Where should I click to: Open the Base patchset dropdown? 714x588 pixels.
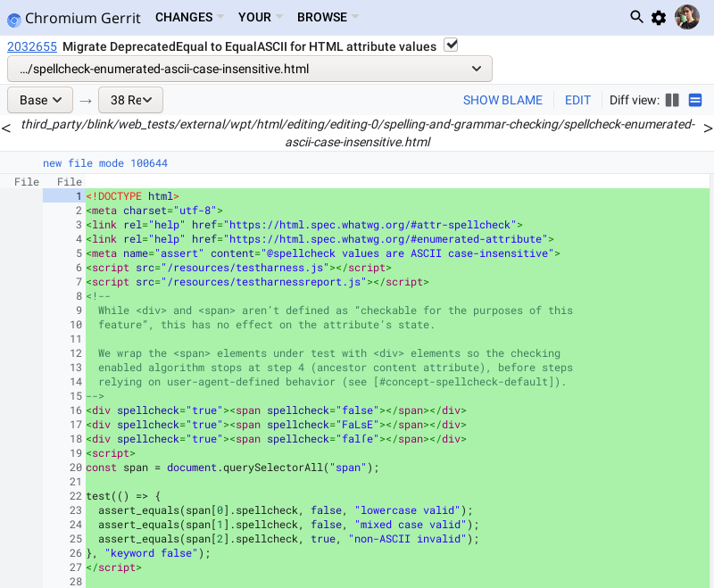[40, 100]
